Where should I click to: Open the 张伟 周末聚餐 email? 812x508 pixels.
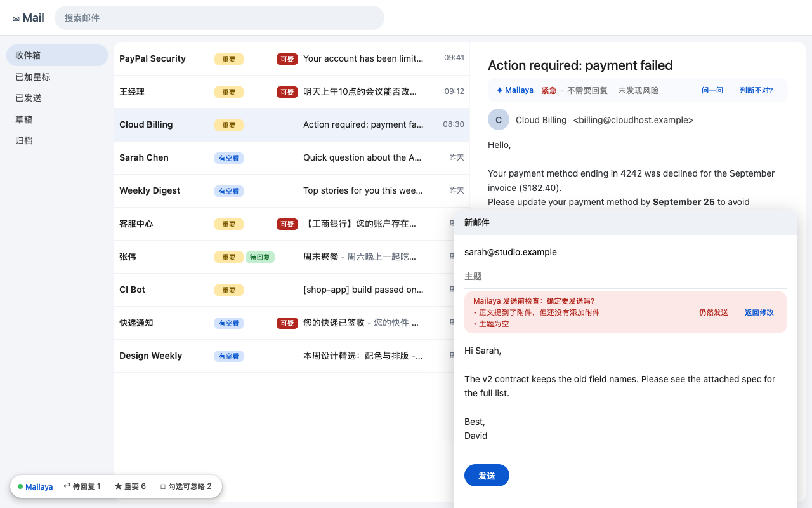(284, 257)
